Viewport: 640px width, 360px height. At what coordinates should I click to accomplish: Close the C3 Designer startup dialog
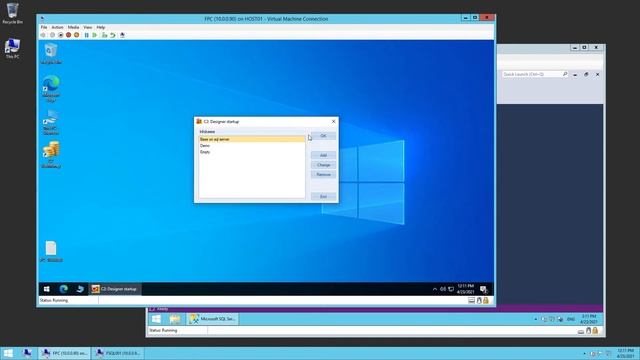(x=333, y=122)
